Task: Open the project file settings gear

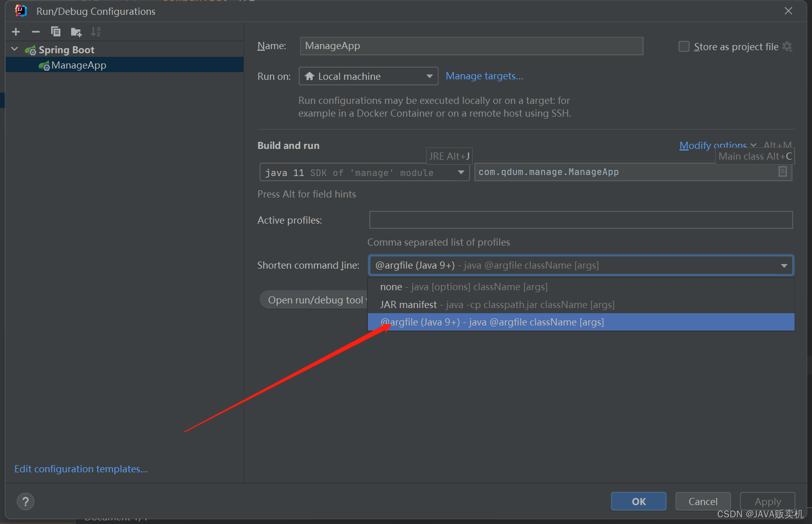Action: tap(787, 47)
